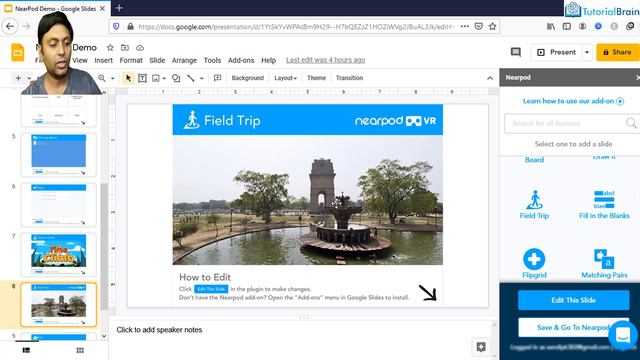Expand new slide layout arrow

(29, 78)
